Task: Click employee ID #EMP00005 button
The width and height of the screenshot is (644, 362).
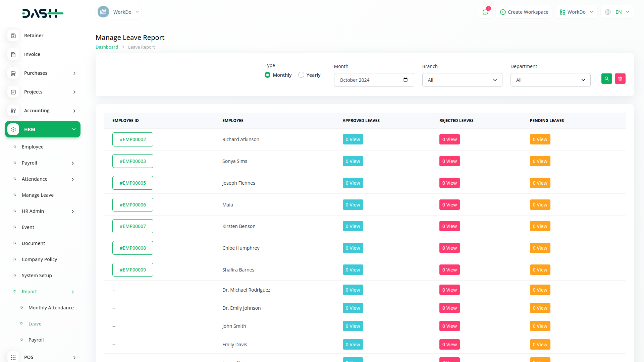Action: click(x=132, y=183)
